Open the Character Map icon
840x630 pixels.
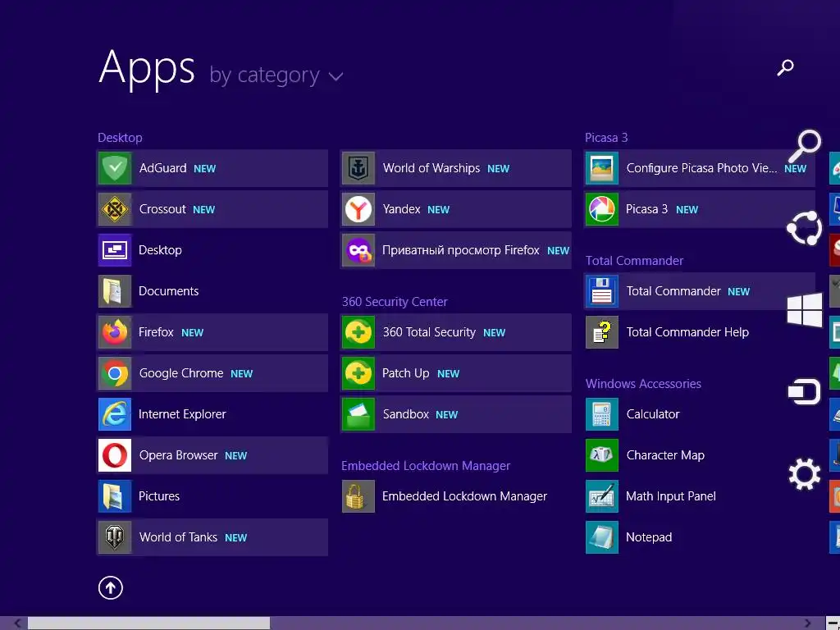click(x=602, y=455)
